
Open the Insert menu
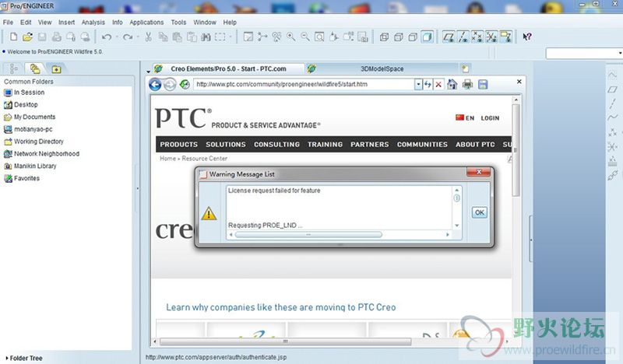tap(66, 23)
